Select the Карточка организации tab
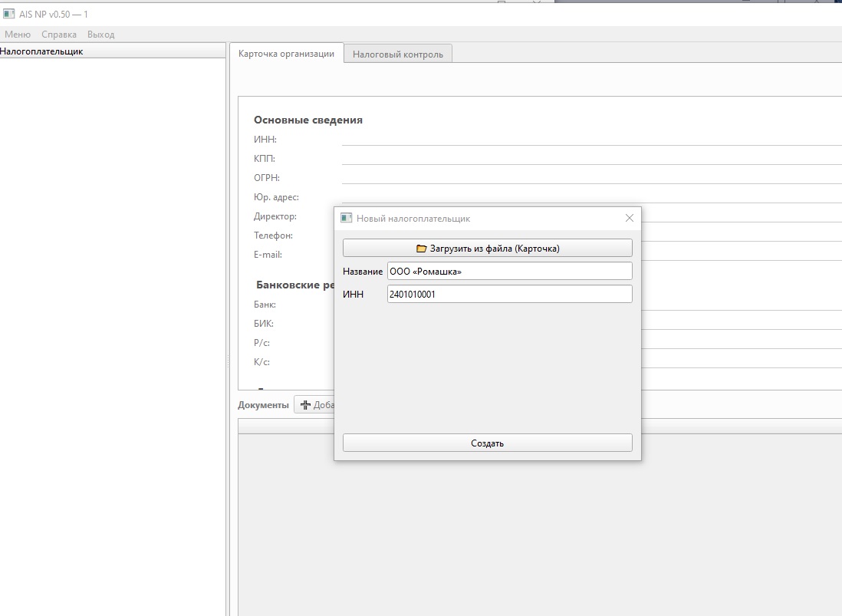The width and height of the screenshot is (842, 616). (x=286, y=54)
